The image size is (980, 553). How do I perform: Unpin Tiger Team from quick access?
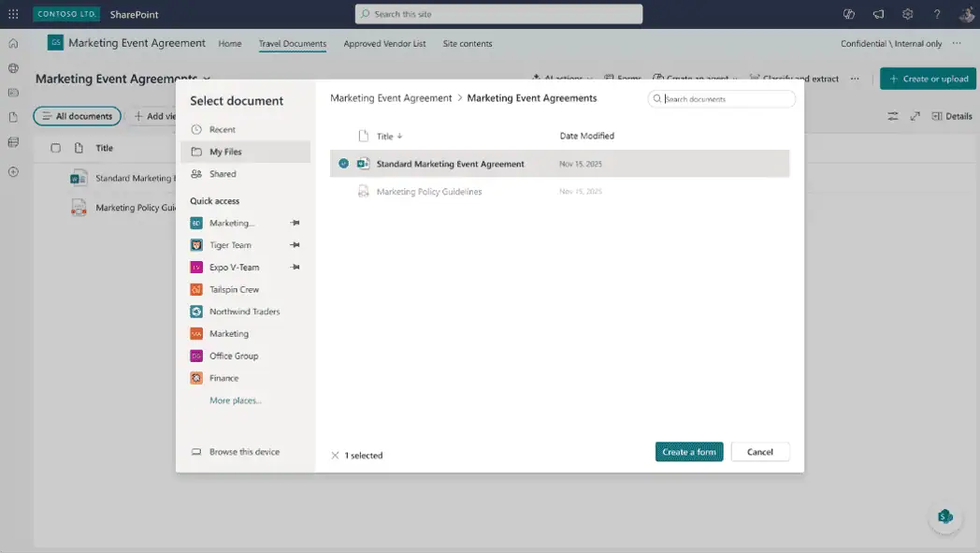pyautogui.click(x=295, y=244)
